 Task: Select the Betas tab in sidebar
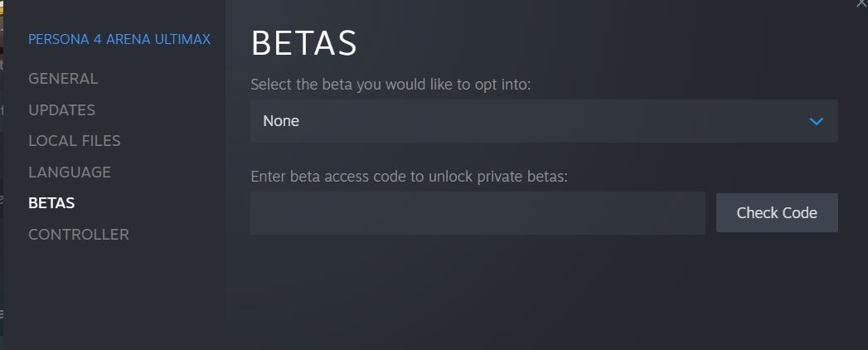[51, 203]
